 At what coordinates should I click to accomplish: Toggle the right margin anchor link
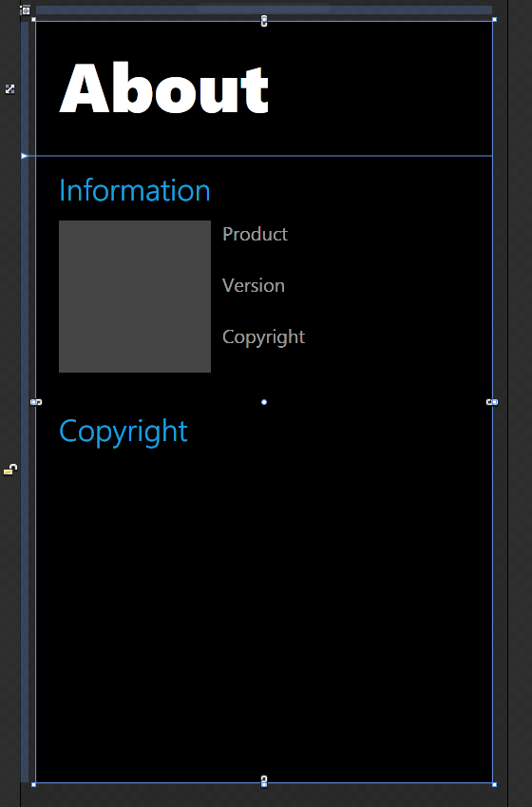[492, 402]
